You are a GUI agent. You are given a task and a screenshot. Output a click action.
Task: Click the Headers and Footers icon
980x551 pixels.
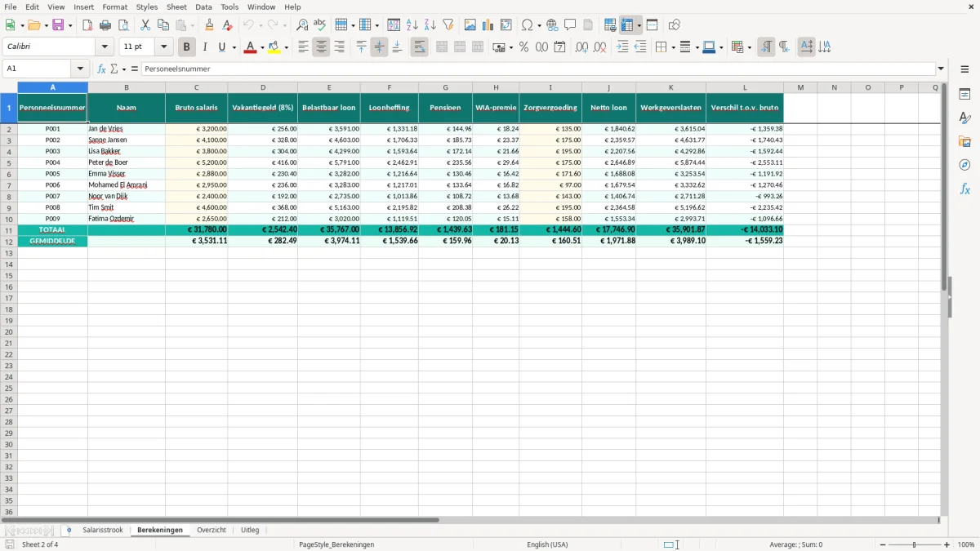(x=588, y=25)
